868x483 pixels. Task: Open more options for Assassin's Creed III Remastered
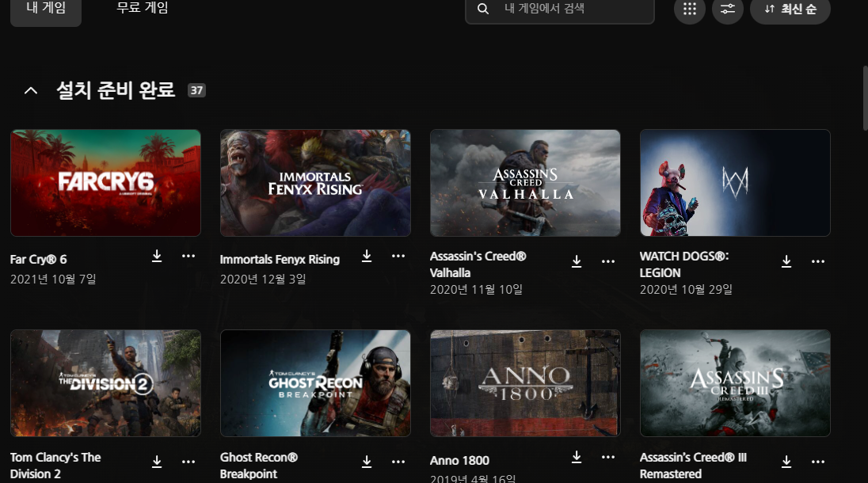click(x=817, y=462)
